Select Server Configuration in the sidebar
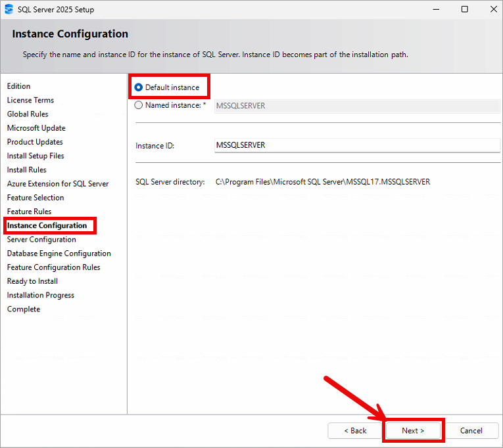 [41, 240]
